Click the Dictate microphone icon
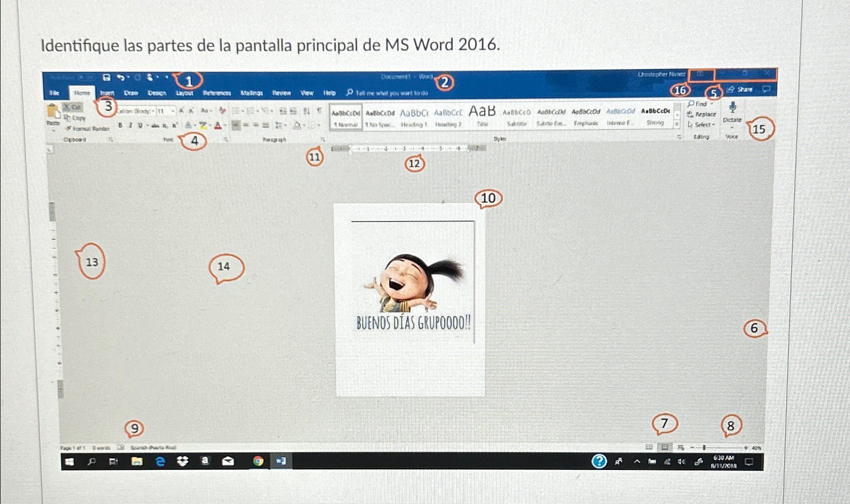850x504 pixels. tap(732, 107)
